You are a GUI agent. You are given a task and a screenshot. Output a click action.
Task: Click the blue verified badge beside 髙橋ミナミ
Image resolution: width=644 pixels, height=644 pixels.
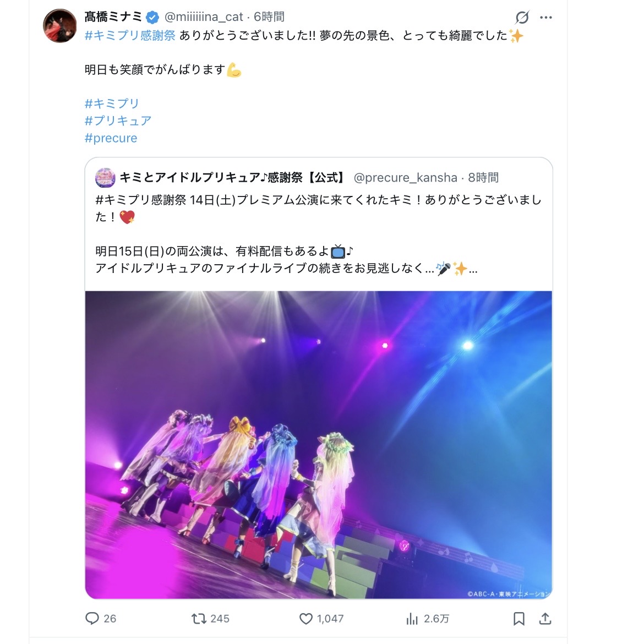pos(152,17)
